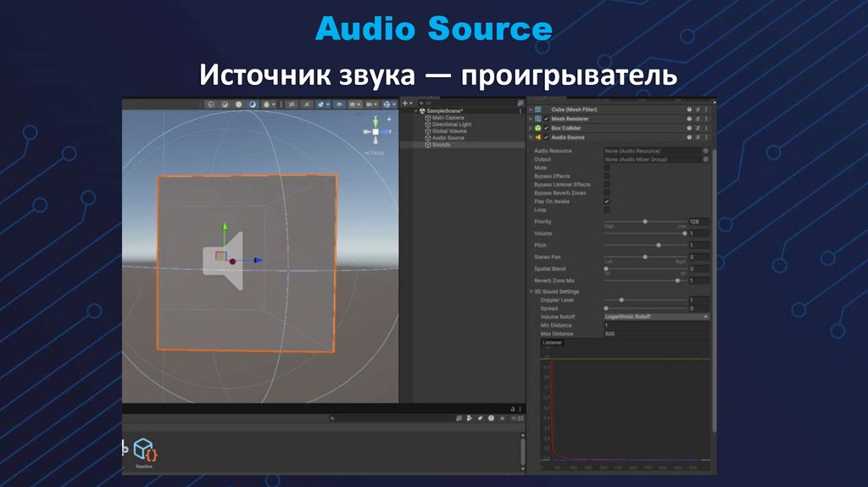Open Output mixer group picker circle
The image size is (868, 487).
[x=706, y=159]
